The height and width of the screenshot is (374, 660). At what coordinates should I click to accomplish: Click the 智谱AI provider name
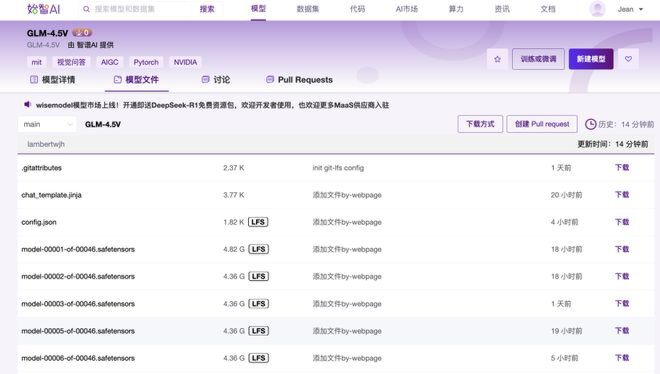coord(87,45)
